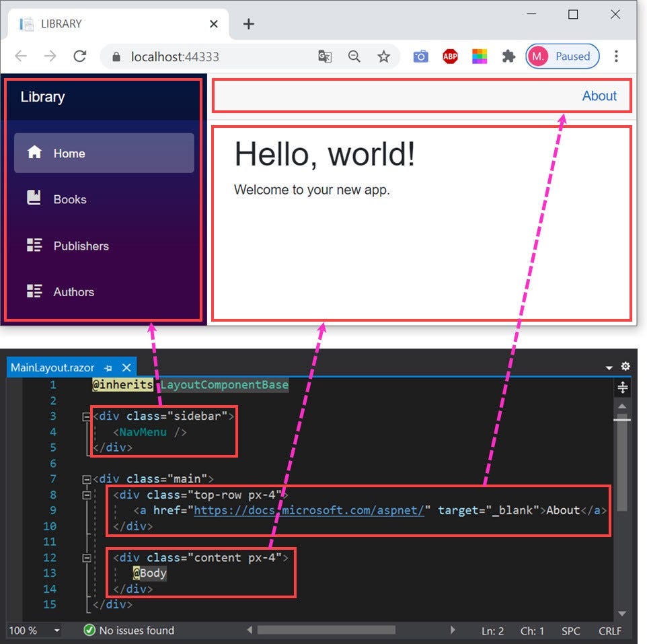The height and width of the screenshot is (644, 647).
Task: Toggle the bookmark star in the address bar
Action: pyautogui.click(x=384, y=57)
